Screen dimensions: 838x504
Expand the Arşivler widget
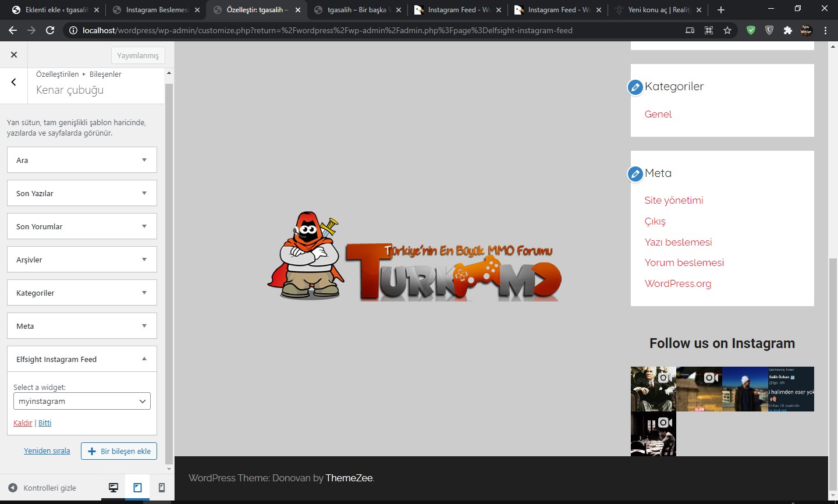point(82,260)
